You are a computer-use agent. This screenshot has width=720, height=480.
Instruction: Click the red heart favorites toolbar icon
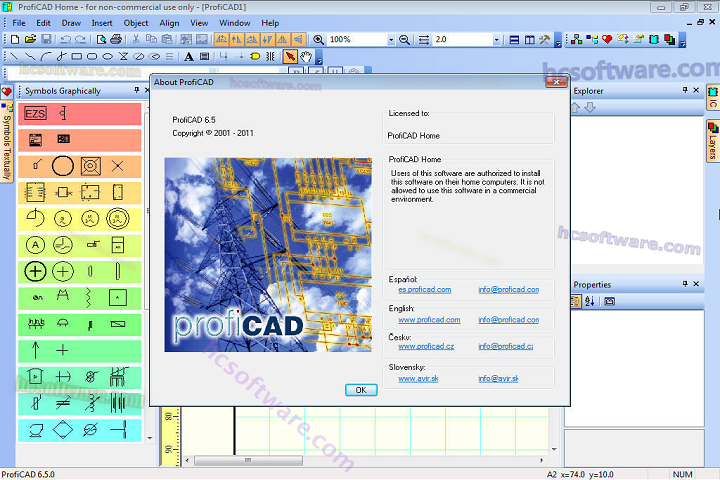tap(607, 40)
